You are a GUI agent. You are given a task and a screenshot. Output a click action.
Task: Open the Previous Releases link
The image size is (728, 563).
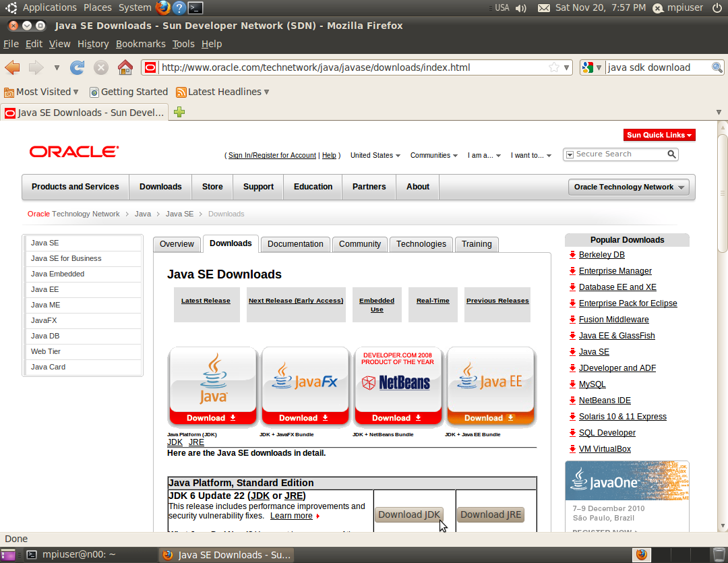[497, 301]
